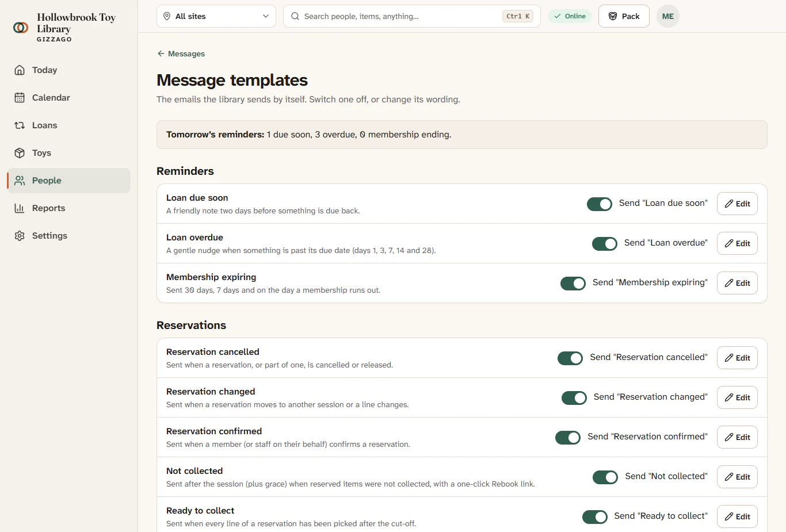Click "Membership expiring" row title

(x=211, y=277)
